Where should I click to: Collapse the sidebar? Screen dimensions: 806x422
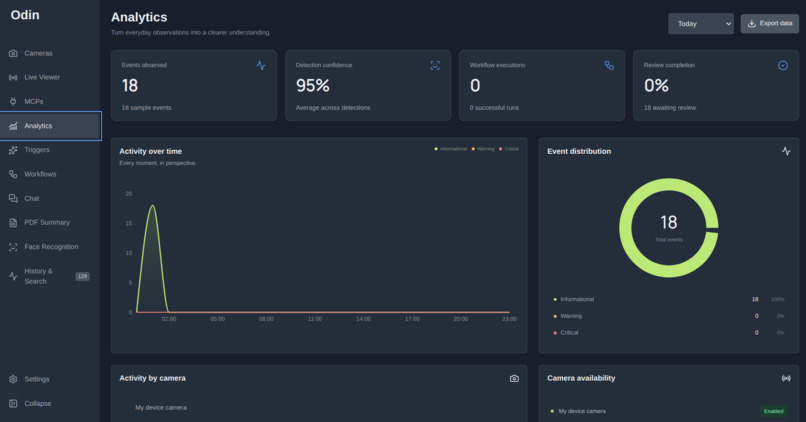click(x=50, y=403)
